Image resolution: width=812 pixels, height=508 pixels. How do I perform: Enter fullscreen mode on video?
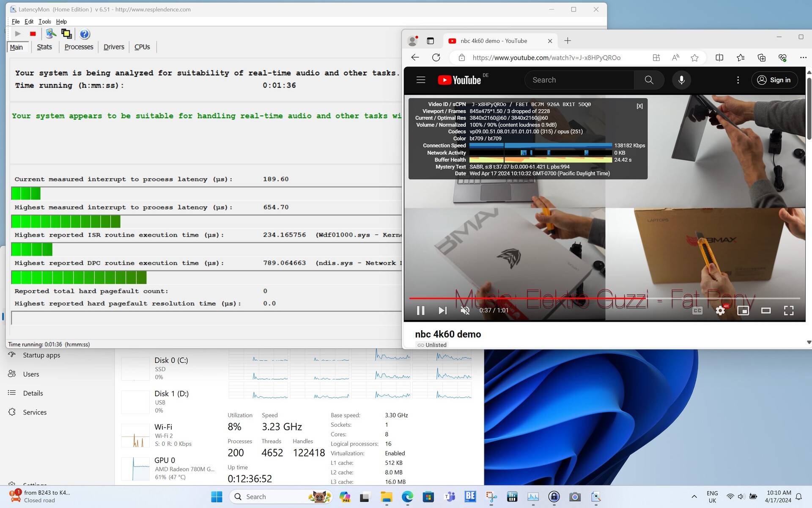coord(788,311)
